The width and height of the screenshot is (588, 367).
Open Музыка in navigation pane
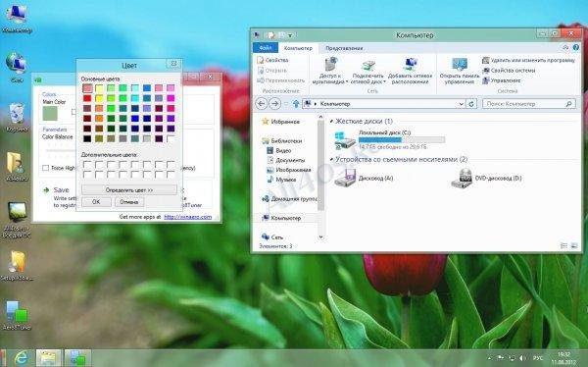click(x=281, y=180)
